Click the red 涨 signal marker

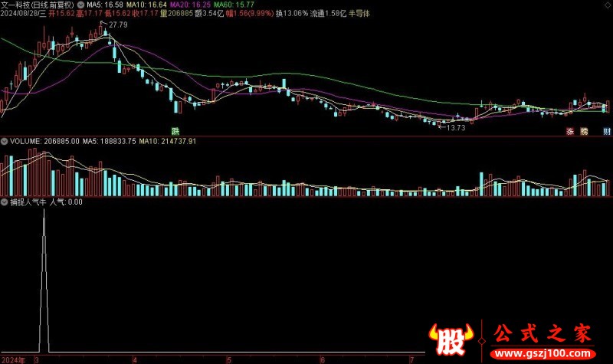click(570, 131)
